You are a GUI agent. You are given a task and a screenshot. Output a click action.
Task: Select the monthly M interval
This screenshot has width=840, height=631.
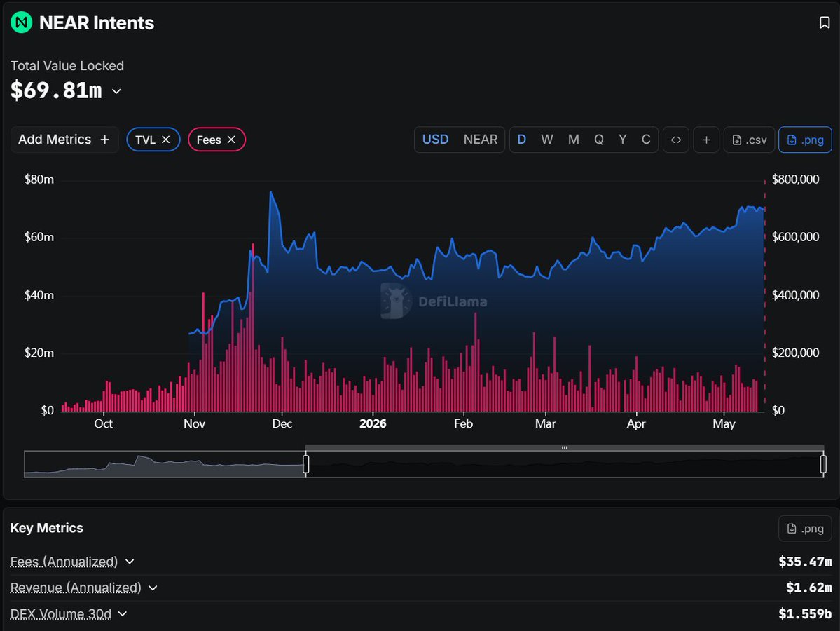[574, 140]
